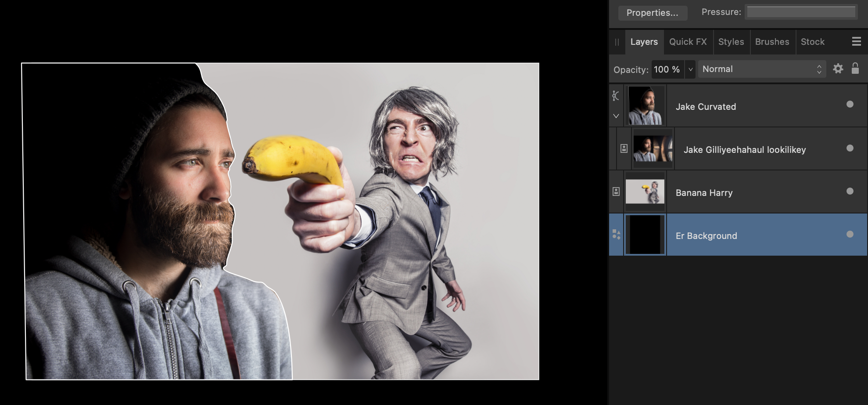
Task: Select the Jake Gilliyeehahaul lookilikey thumbnail
Action: tap(653, 148)
